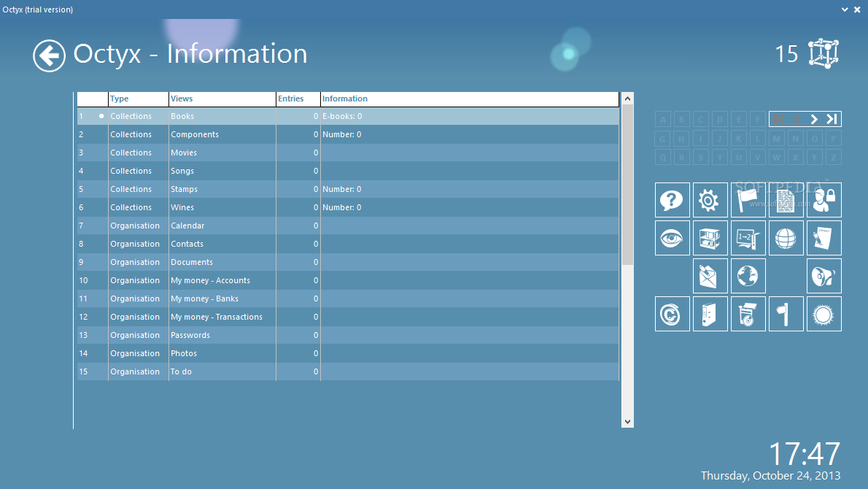Click the row number 15 cell

(x=93, y=371)
